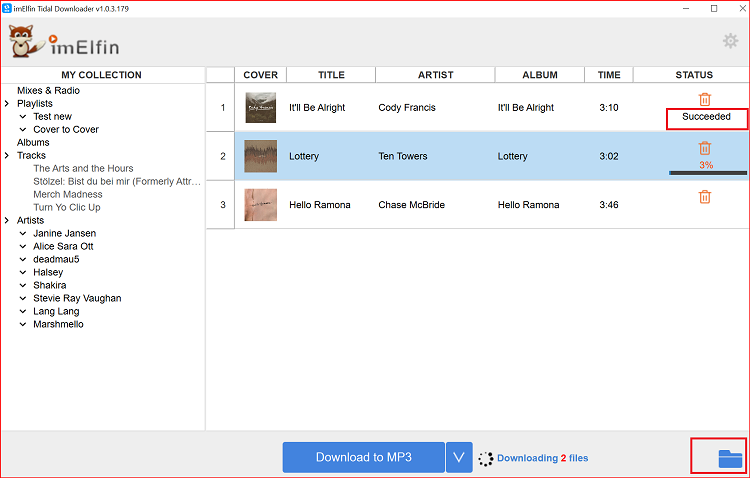Open the Cover to Cover playlist
The width and height of the screenshot is (750, 478).
click(66, 129)
